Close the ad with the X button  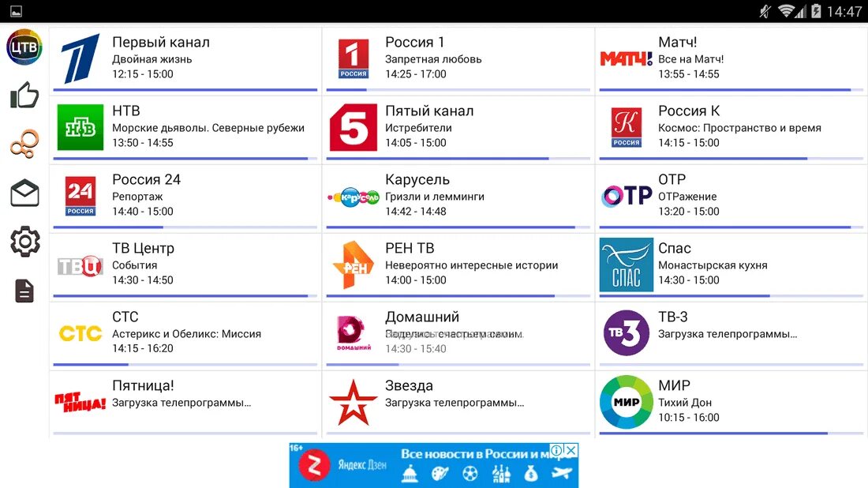[572, 450]
